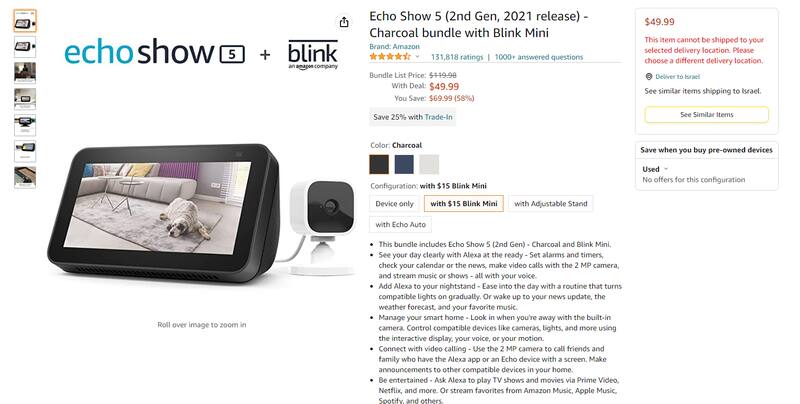Click the share icon above product image
Screen dimensions: 800x404
tap(344, 22)
